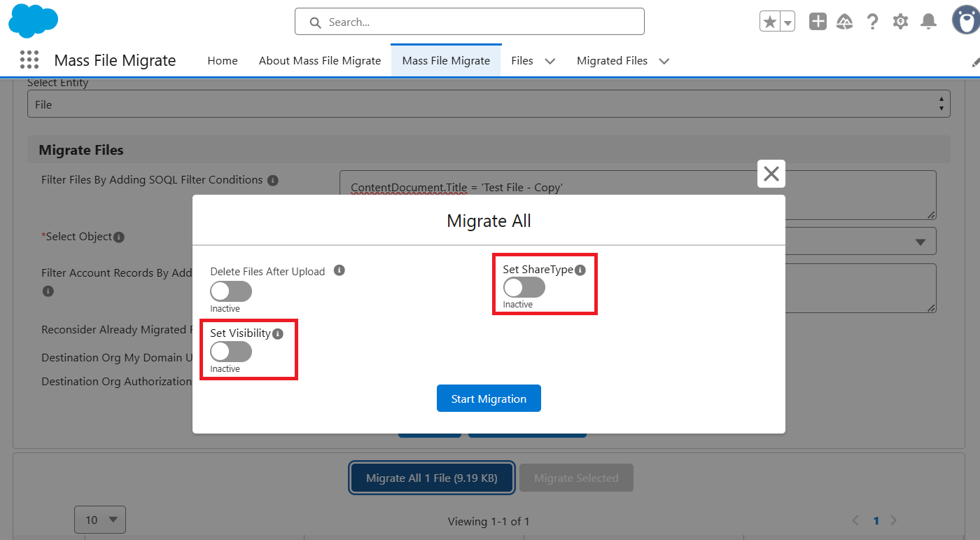Click the Viewing 1-1 of 1 text
This screenshot has width=980, height=540.
click(x=489, y=521)
